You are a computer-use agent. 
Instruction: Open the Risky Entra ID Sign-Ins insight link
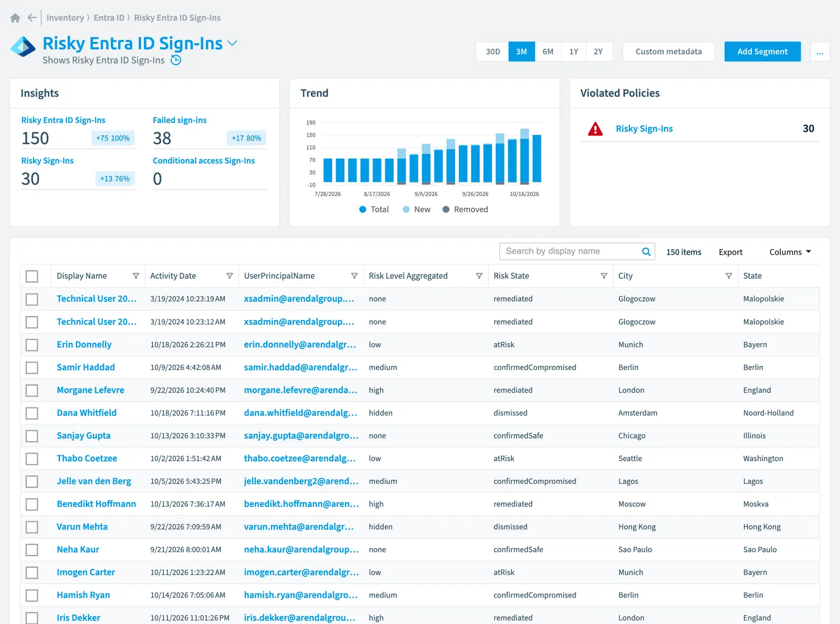point(63,120)
